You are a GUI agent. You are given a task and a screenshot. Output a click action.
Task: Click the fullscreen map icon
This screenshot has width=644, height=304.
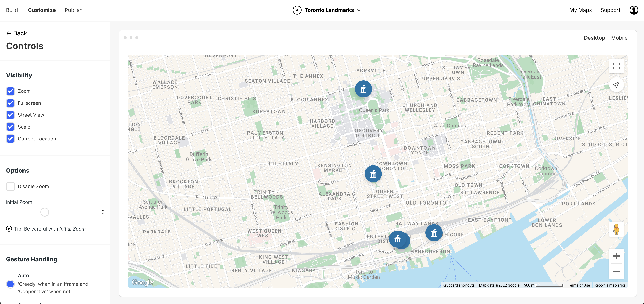pyautogui.click(x=616, y=66)
